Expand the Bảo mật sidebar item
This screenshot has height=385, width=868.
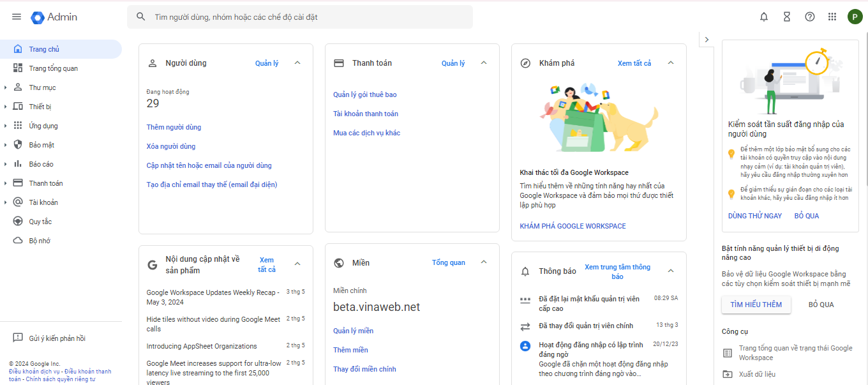(x=6, y=145)
